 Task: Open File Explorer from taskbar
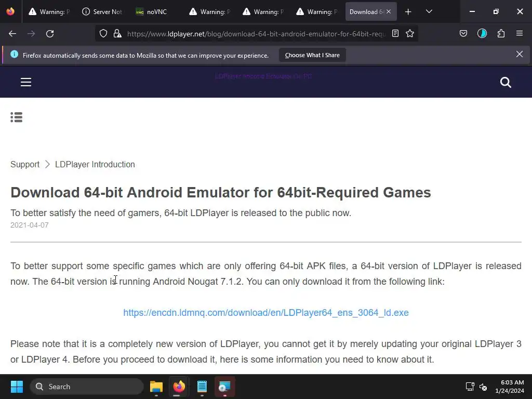click(x=156, y=387)
